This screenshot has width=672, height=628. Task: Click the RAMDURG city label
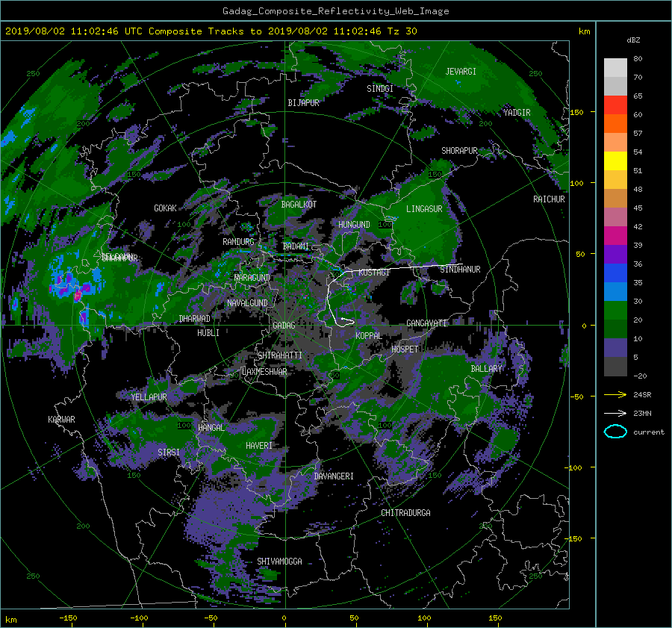(x=238, y=242)
